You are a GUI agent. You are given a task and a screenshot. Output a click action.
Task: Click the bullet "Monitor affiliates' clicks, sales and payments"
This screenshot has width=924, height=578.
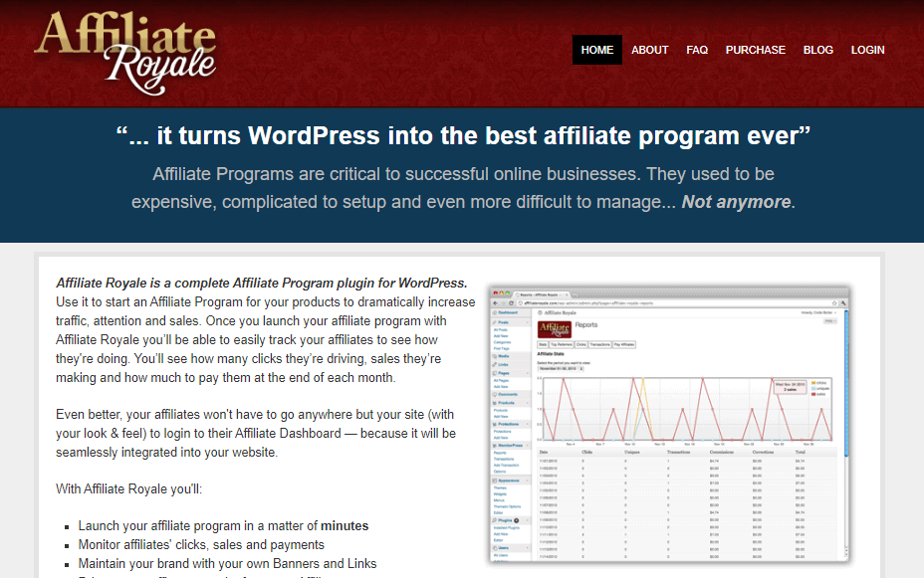201,544
